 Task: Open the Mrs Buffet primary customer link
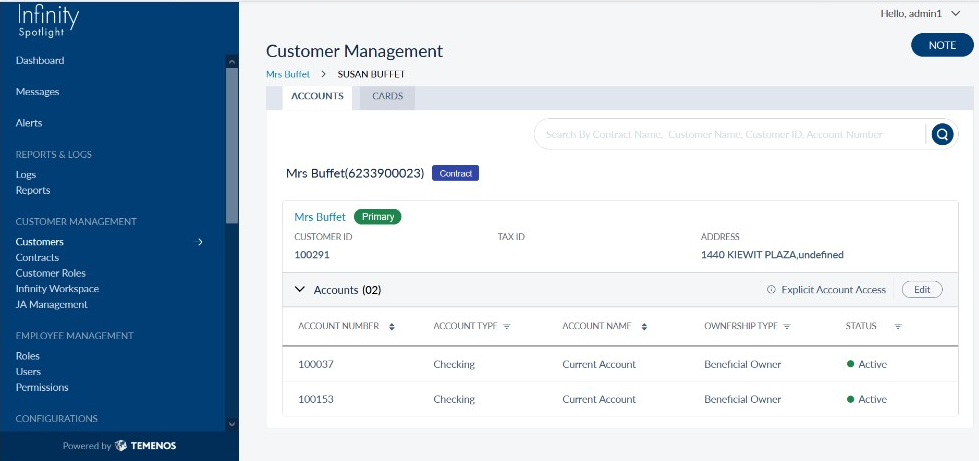point(320,216)
